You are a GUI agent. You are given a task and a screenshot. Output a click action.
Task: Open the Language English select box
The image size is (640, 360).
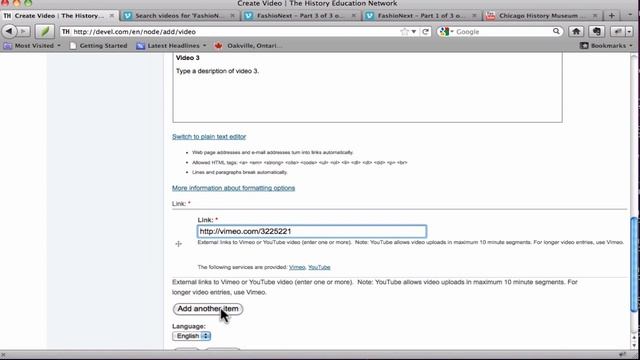191,336
